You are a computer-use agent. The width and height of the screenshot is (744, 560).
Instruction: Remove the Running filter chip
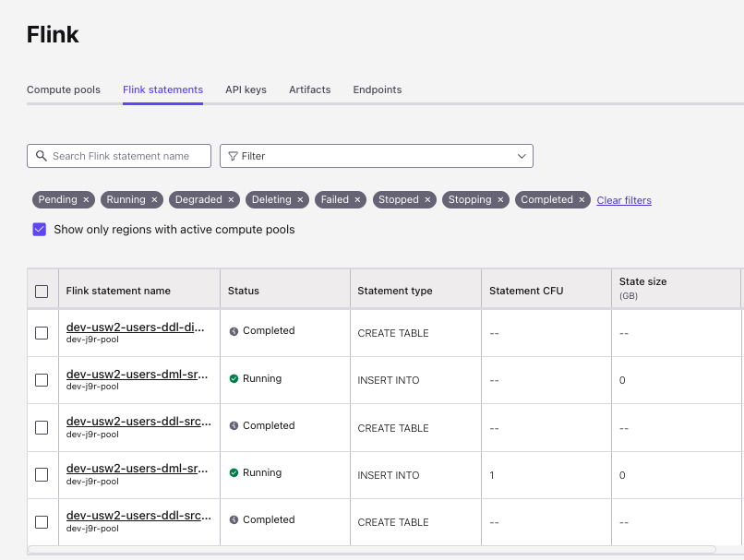click(x=154, y=200)
